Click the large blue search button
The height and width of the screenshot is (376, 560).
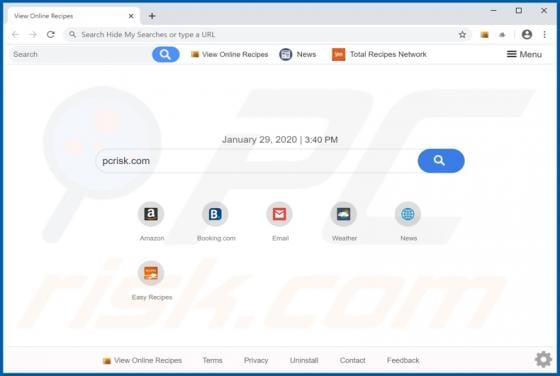441,161
